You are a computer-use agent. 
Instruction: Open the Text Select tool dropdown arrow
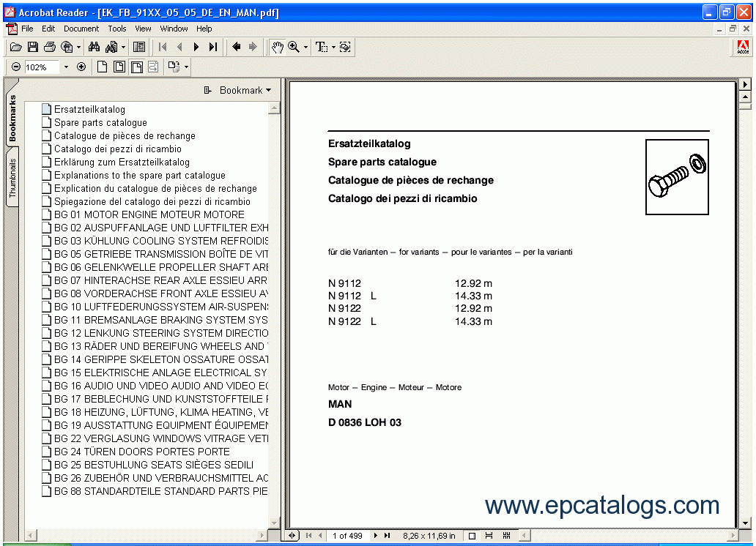point(333,48)
